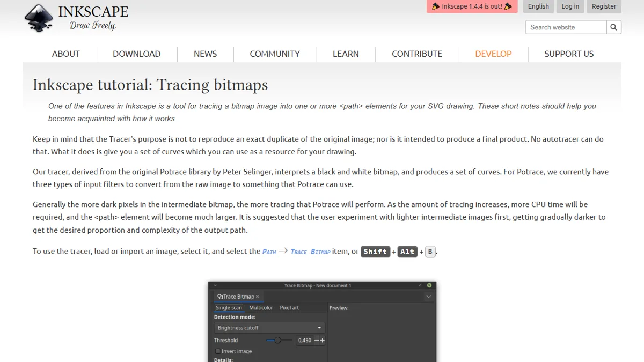Viewport: 644px width, 362px height.
Task: Open the Trace Bitmap title bar menu arrow
Action: click(215, 285)
